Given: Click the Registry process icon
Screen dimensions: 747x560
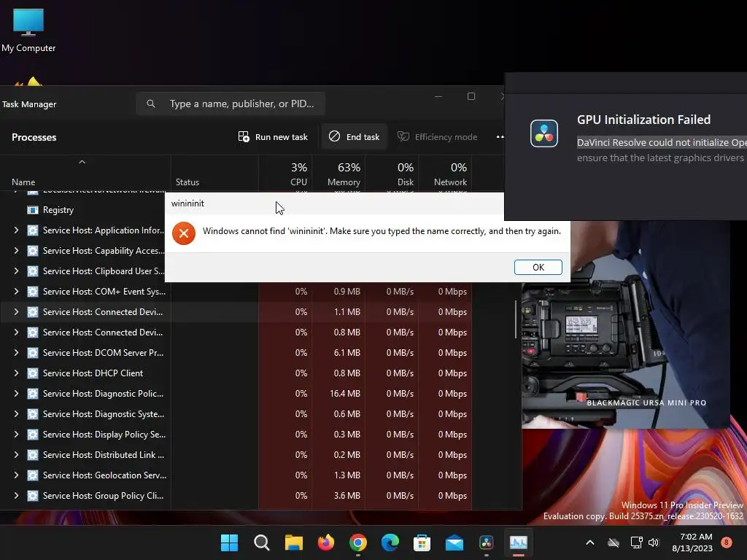Looking at the screenshot, I should (32, 209).
